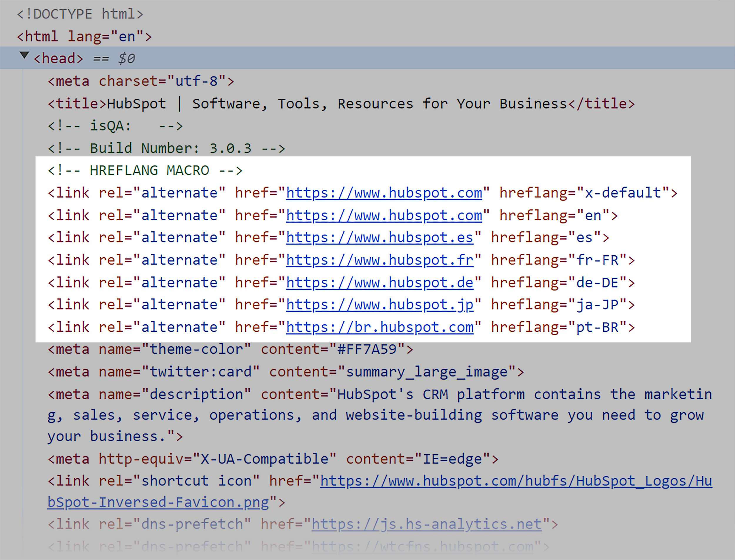This screenshot has width=735, height=560.
Task: Select the Build Number comment node
Action: click(x=166, y=148)
